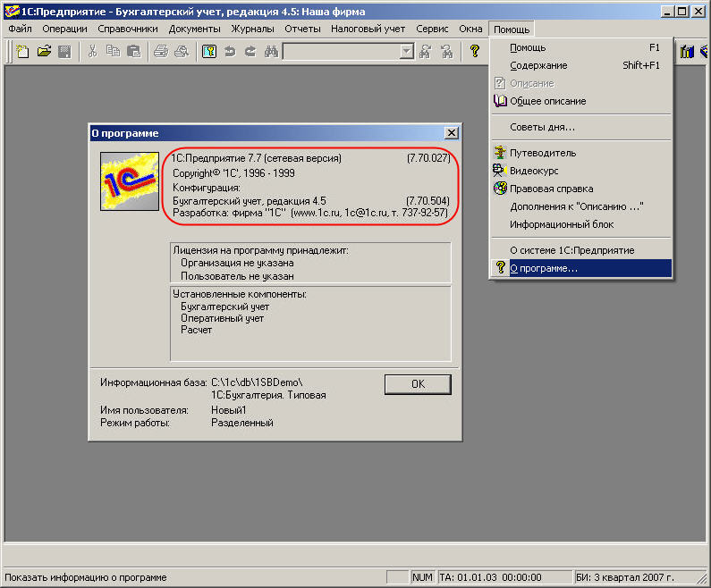The width and height of the screenshot is (711, 588).
Task: Click the highlighted О программе… entry
Action: click(x=581, y=268)
